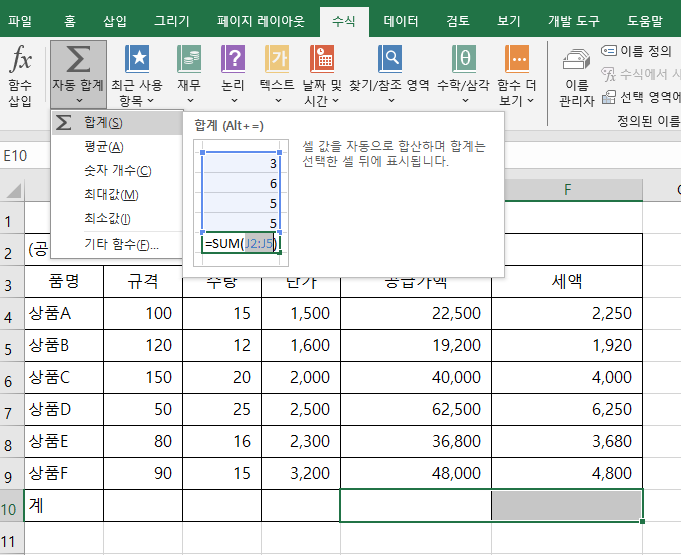
Task: Select the cell containing 3,680
Action: pos(567,442)
